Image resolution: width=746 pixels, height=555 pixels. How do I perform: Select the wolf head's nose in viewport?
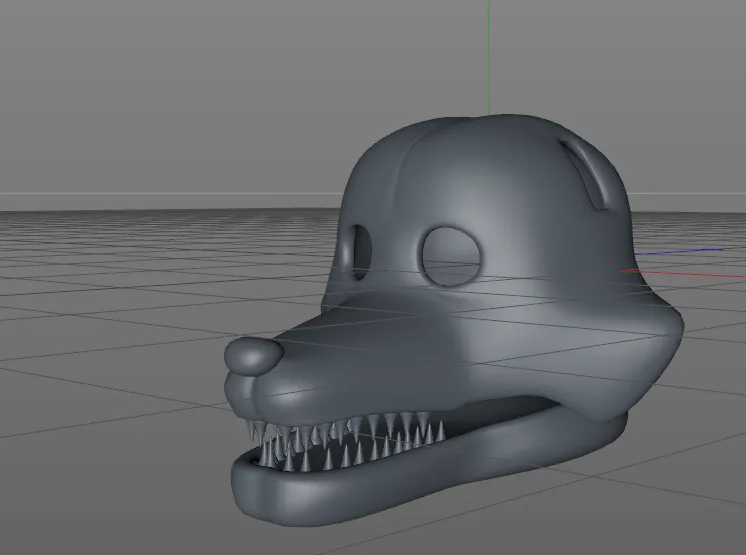click(x=254, y=357)
